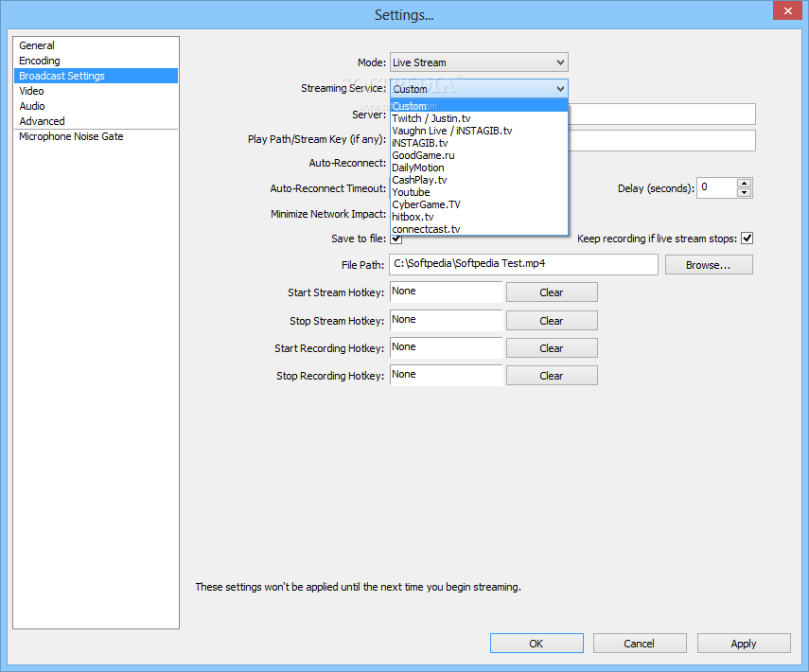Choose Twitch / Justin.tv service
Image resolution: width=809 pixels, height=672 pixels.
479,118
